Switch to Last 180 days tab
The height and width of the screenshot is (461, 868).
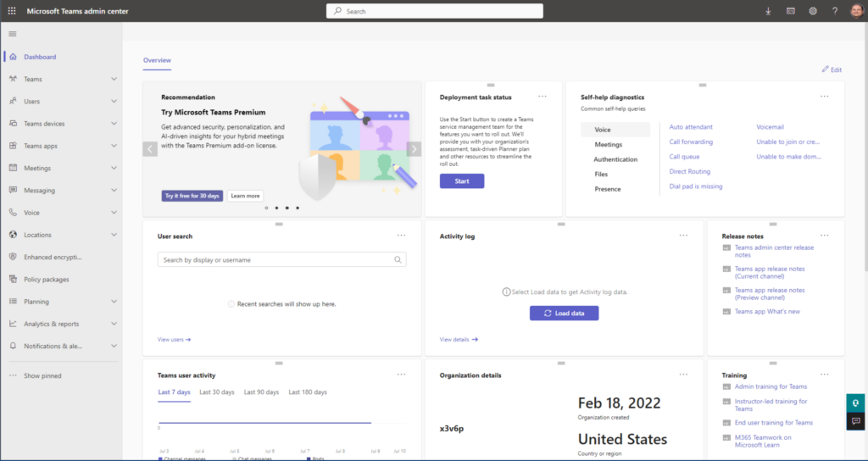click(308, 392)
